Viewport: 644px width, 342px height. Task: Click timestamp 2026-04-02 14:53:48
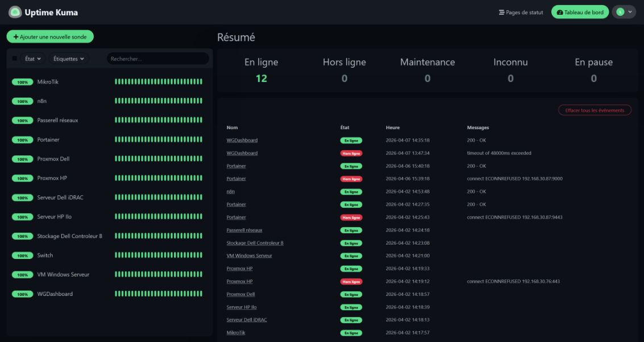pyautogui.click(x=408, y=192)
